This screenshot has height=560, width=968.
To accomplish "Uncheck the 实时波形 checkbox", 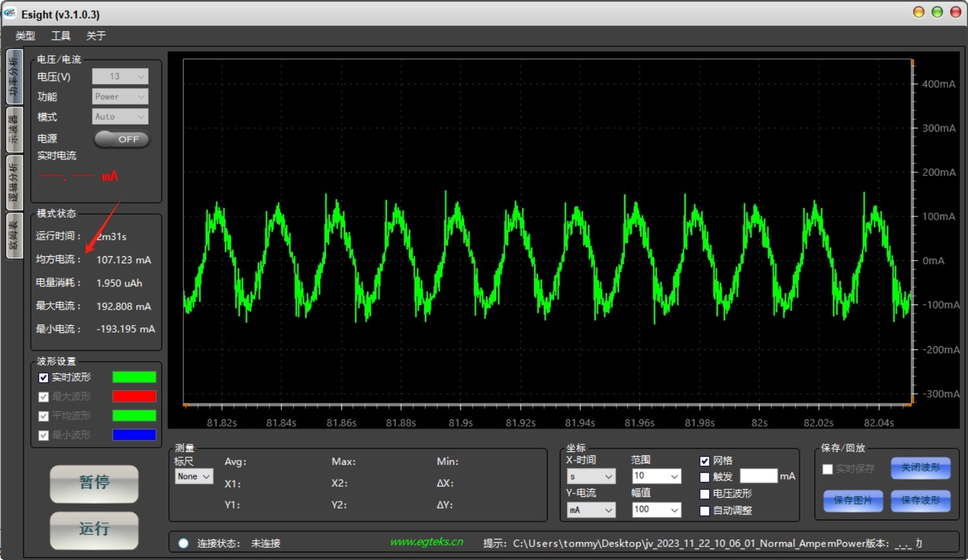I will pyautogui.click(x=44, y=378).
